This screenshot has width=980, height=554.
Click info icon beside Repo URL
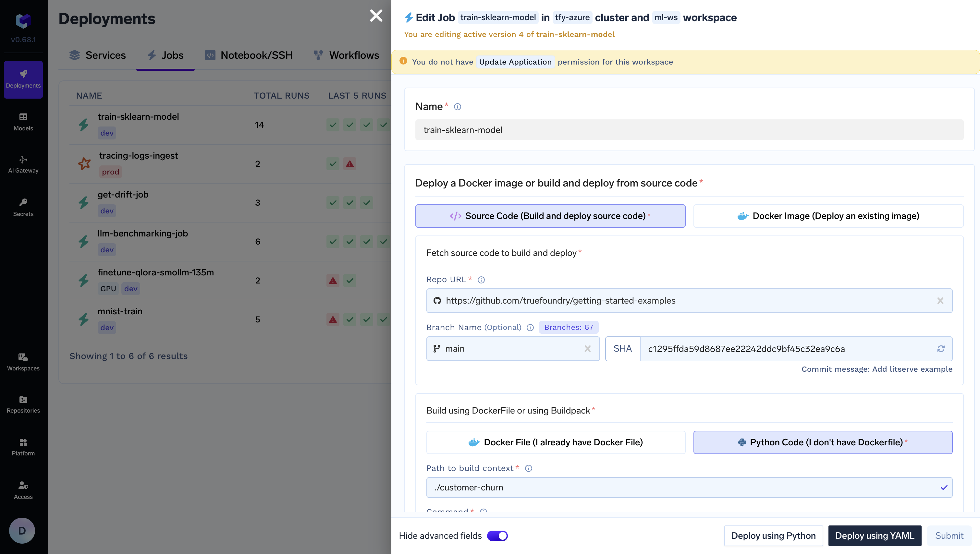[481, 280]
